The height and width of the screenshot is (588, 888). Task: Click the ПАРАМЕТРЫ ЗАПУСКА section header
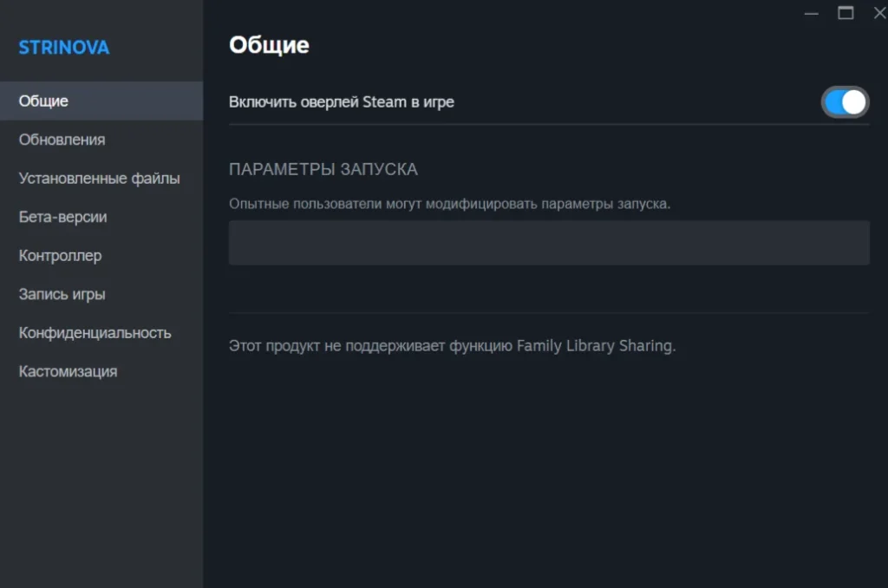323,169
